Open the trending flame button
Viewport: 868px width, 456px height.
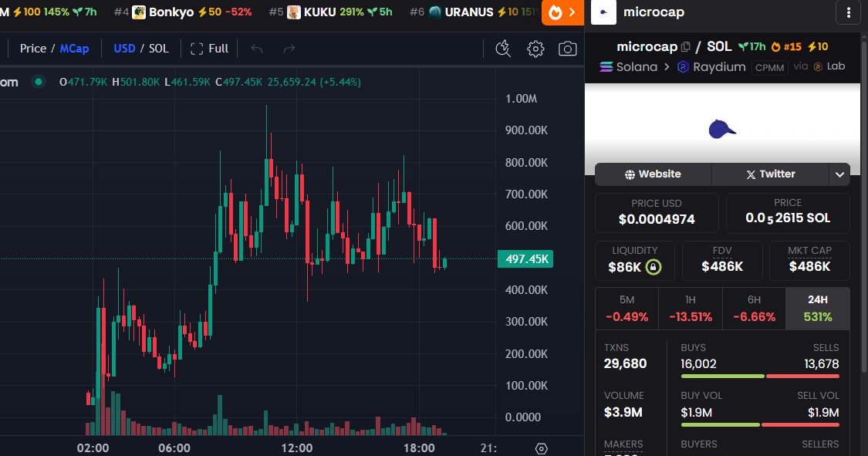tap(562, 12)
